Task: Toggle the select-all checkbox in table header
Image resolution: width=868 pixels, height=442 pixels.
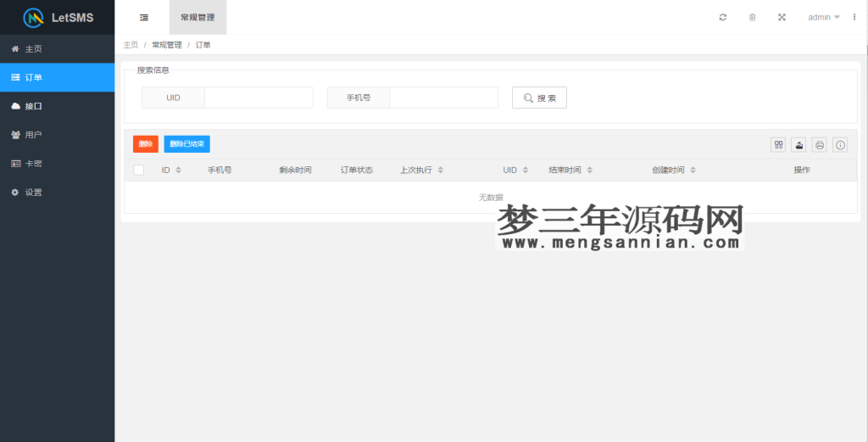Action: point(139,170)
